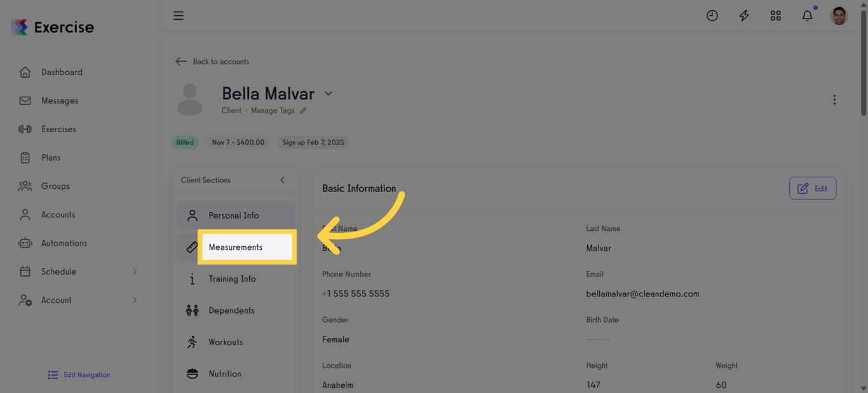Click the email bellamalvar@cleandemo.com
The width and height of the screenshot is (868, 393).
[x=642, y=294]
